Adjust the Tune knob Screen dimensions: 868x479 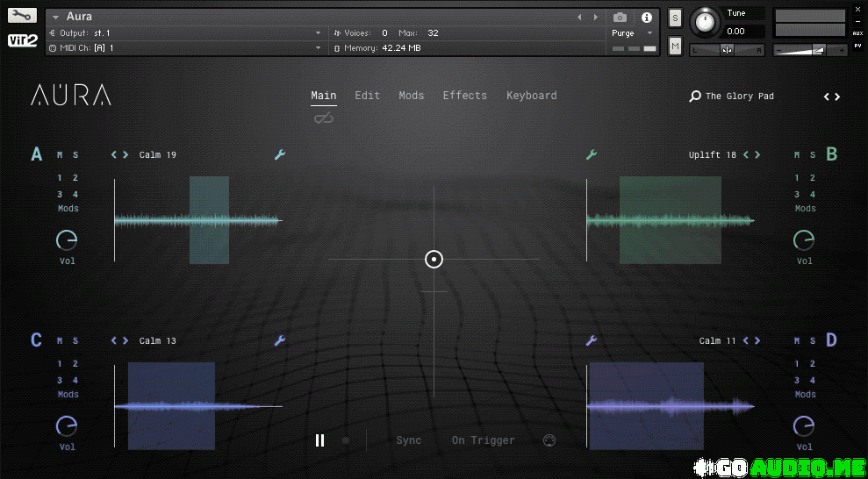[x=705, y=22]
